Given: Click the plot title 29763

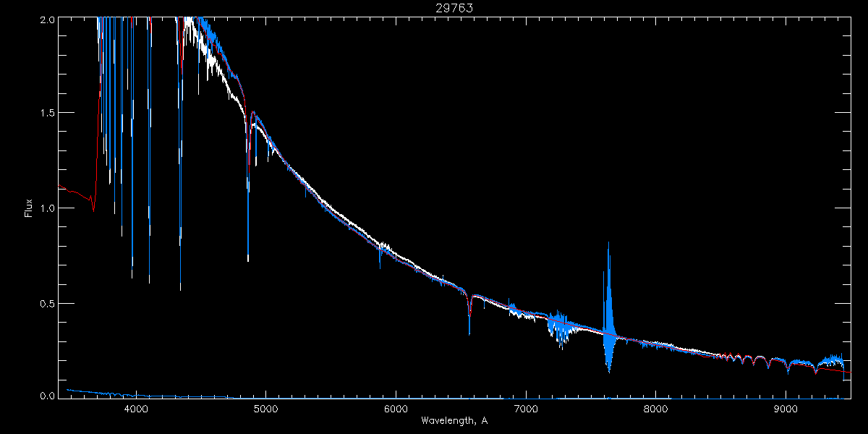Looking at the screenshot, I should [x=454, y=9].
